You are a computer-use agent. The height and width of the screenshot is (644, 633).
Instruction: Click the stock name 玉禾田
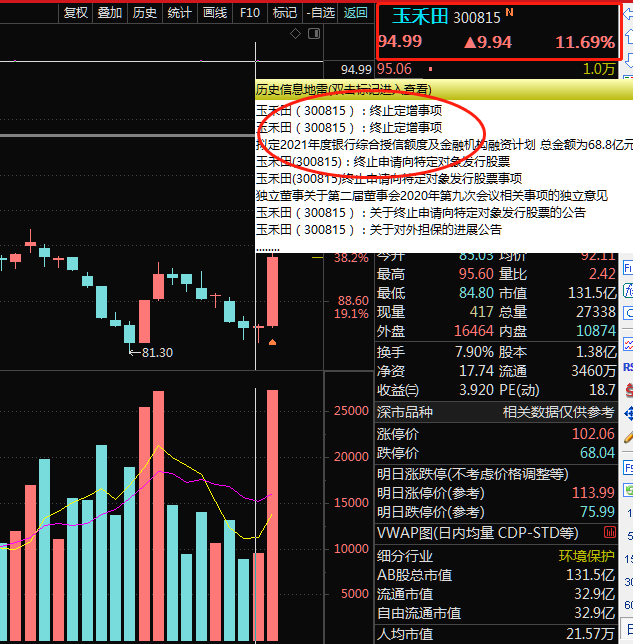click(x=419, y=17)
